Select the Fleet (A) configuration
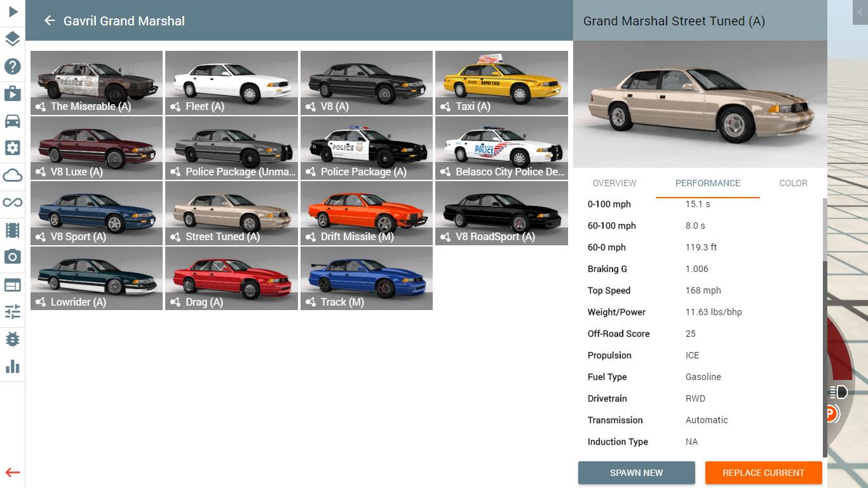The height and width of the screenshot is (488, 868). 231,83
